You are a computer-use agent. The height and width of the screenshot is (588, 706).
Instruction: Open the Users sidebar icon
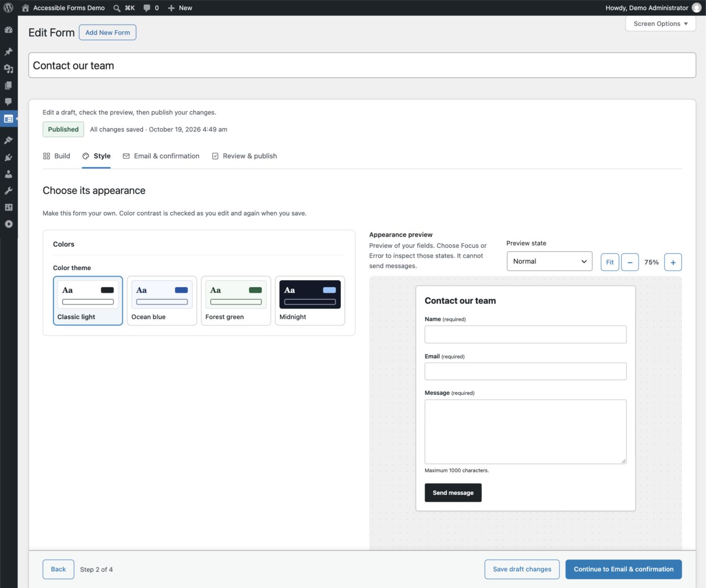(x=8, y=174)
